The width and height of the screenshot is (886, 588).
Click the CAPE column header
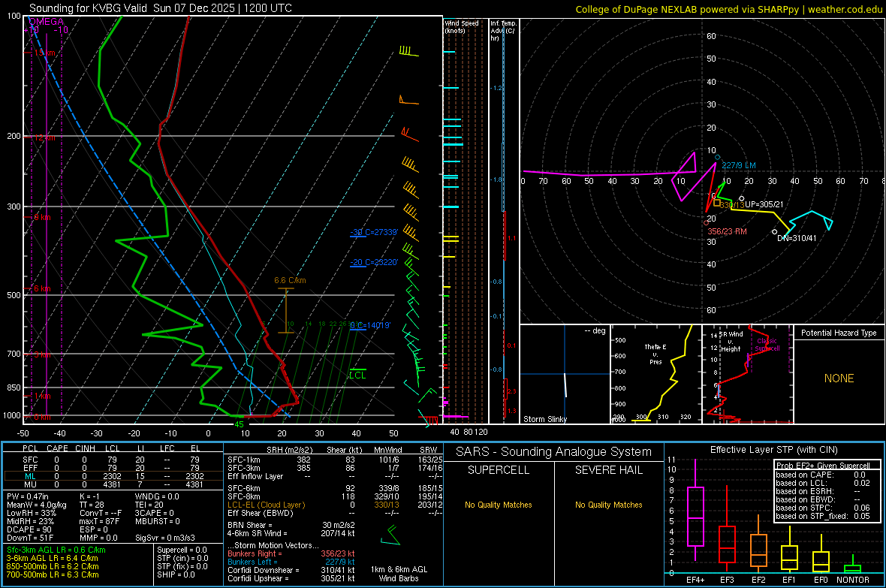pos(57,448)
